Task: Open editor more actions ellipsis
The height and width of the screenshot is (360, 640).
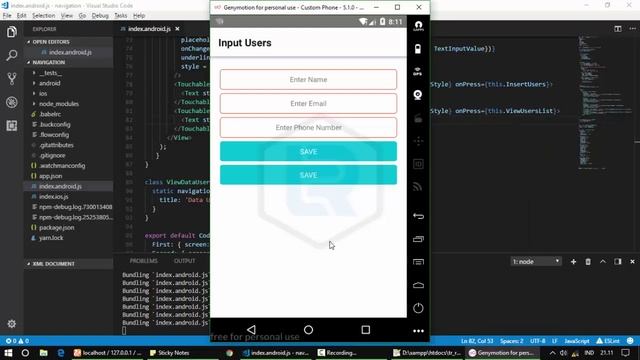Action: pos(632,29)
